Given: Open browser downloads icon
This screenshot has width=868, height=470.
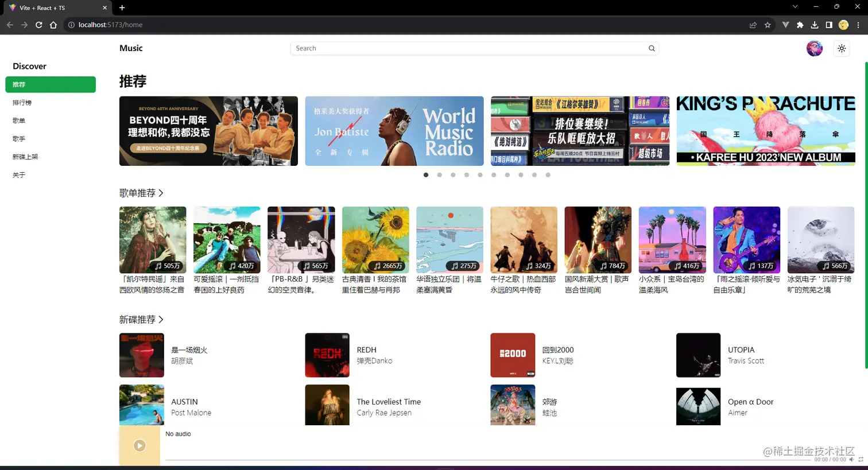Looking at the screenshot, I should 814,25.
